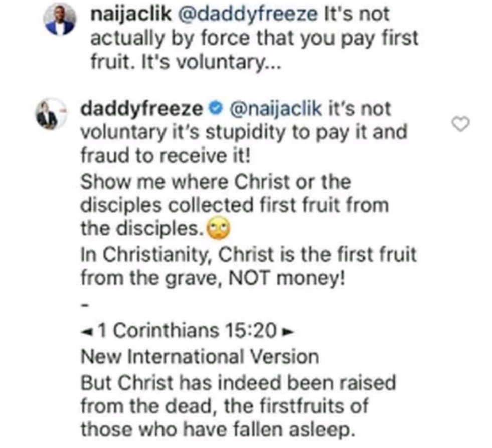Follow the @daddyfreeze mention link

[x=252, y=15]
